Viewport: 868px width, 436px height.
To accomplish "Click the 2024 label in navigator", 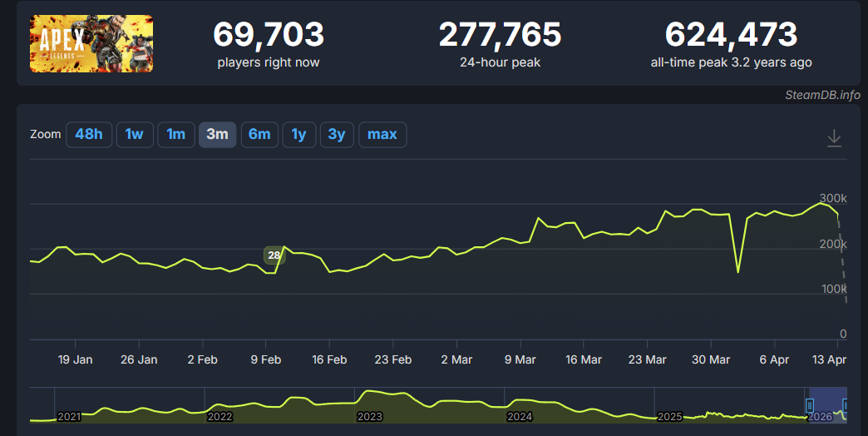I will click(520, 417).
